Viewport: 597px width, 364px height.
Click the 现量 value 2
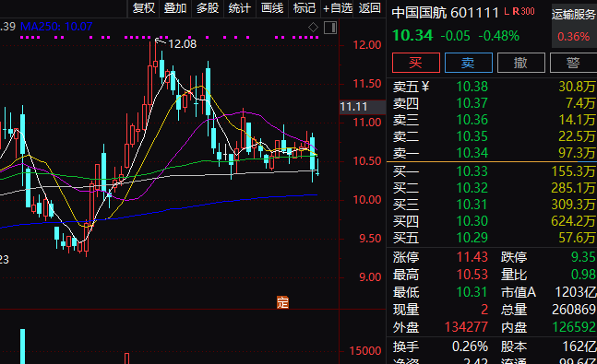(484, 310)
